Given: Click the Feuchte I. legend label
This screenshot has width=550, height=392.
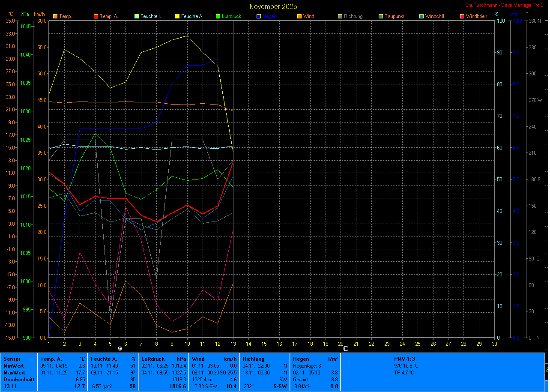Looking at the screenshot, I should [151, 16].
